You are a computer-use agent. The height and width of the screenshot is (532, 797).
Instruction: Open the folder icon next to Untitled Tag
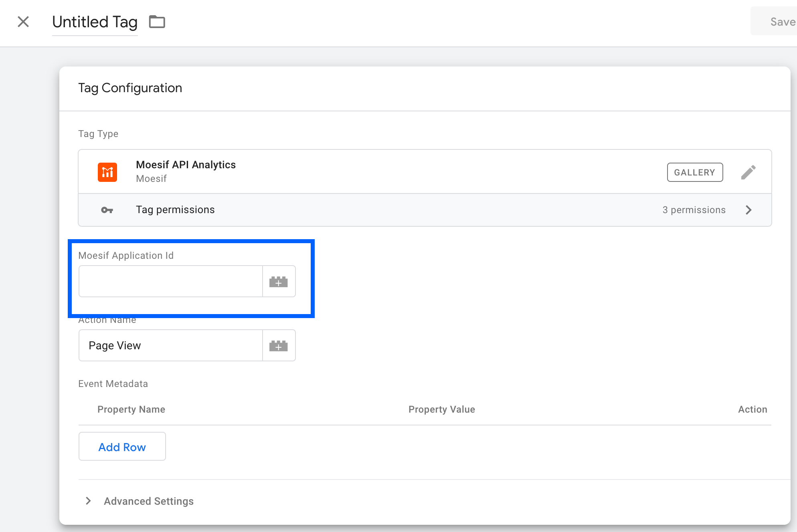click(x=157, y=22)
